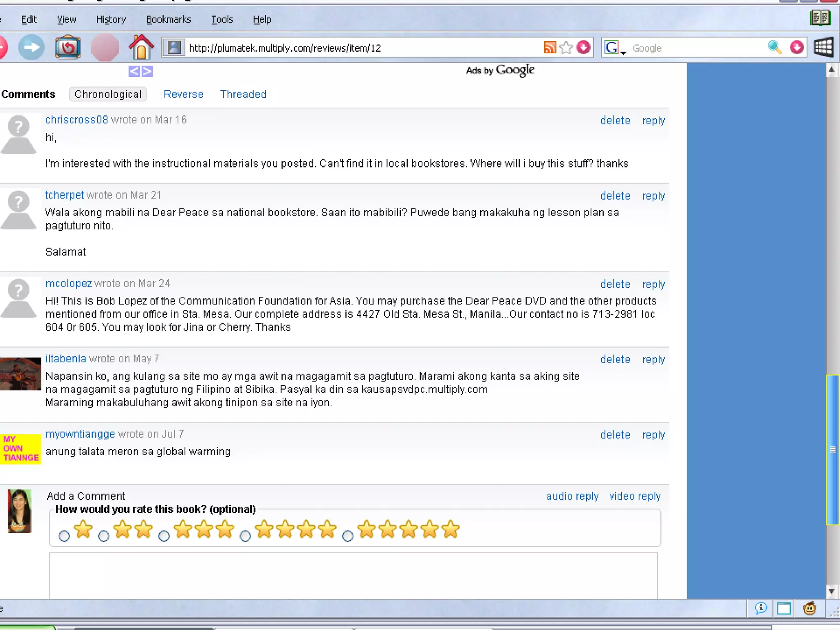Delete the chriscross08 comment
Screen dimensions: 840x630
[x=615, y=120]
